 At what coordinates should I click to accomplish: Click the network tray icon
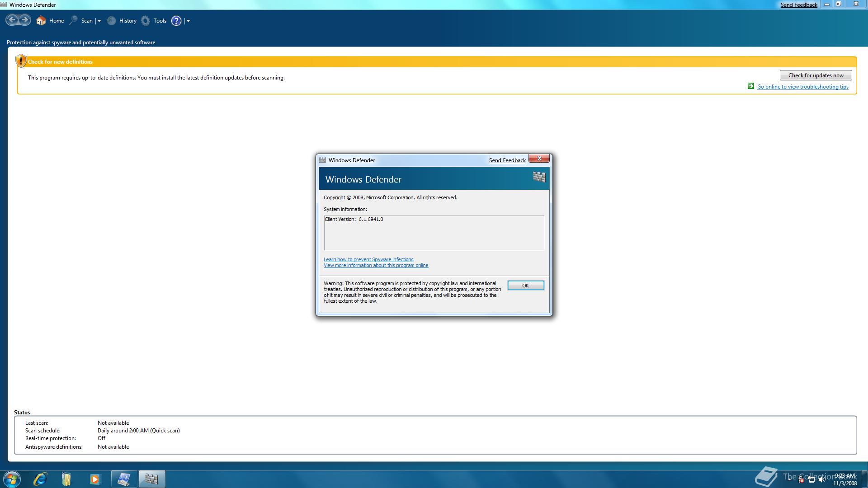811,479
